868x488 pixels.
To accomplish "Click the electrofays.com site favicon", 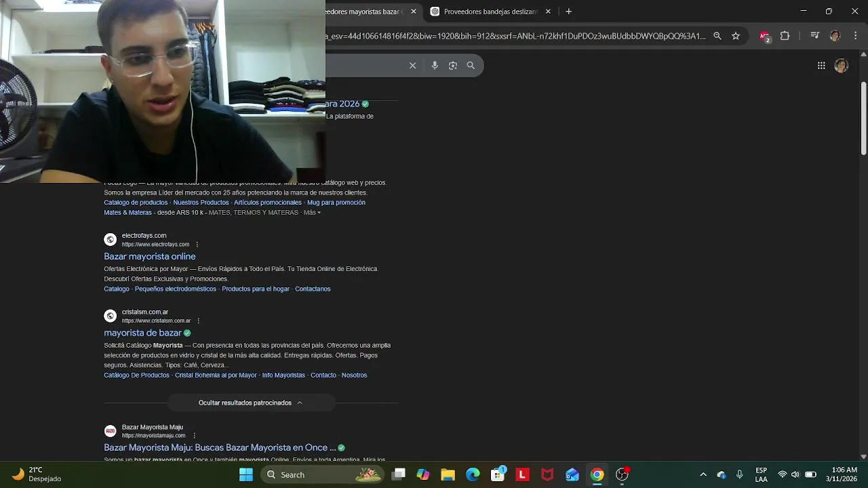I will point(111,239).
